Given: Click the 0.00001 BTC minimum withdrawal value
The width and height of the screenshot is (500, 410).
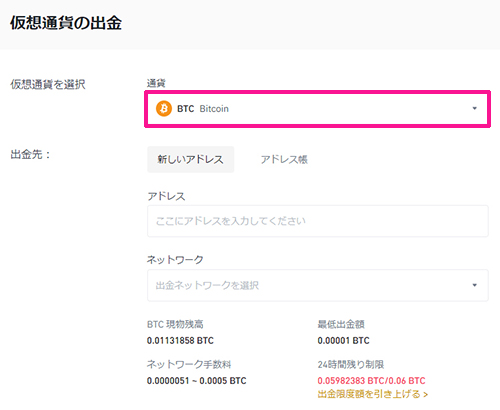Looking at the screenshot, I should coord(343,341).
